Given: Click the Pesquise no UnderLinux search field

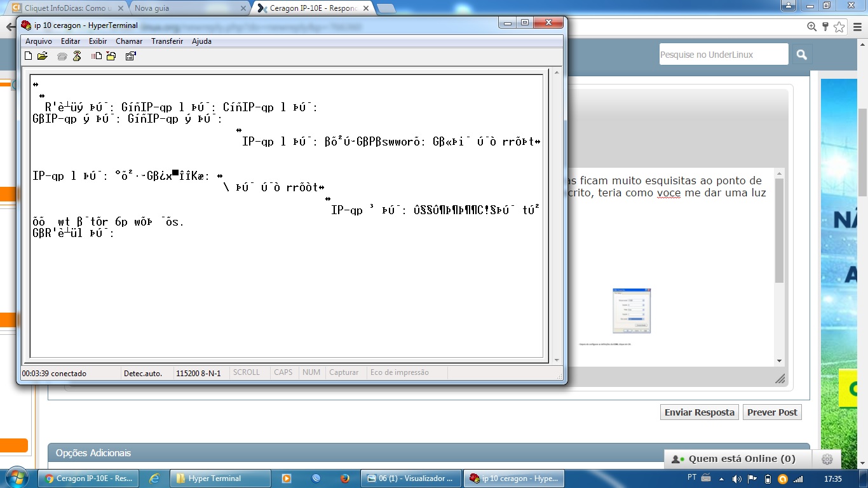Looking at the screenshot, I should [x=724, y=55].
